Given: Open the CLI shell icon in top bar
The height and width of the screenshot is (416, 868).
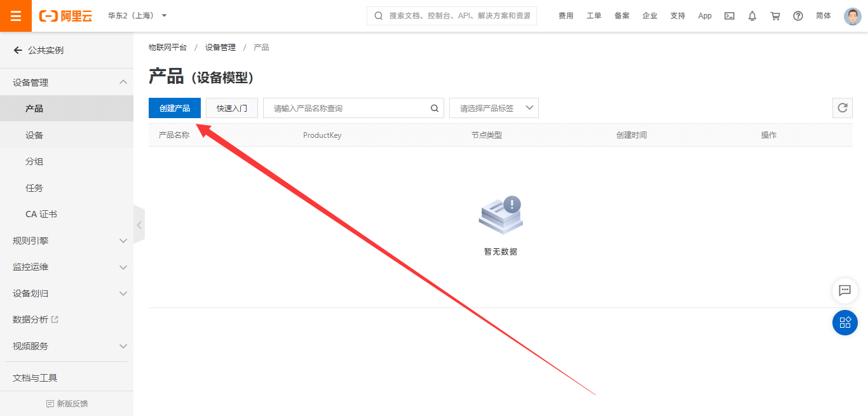Looking at the screenshot, I should [729, 15].
